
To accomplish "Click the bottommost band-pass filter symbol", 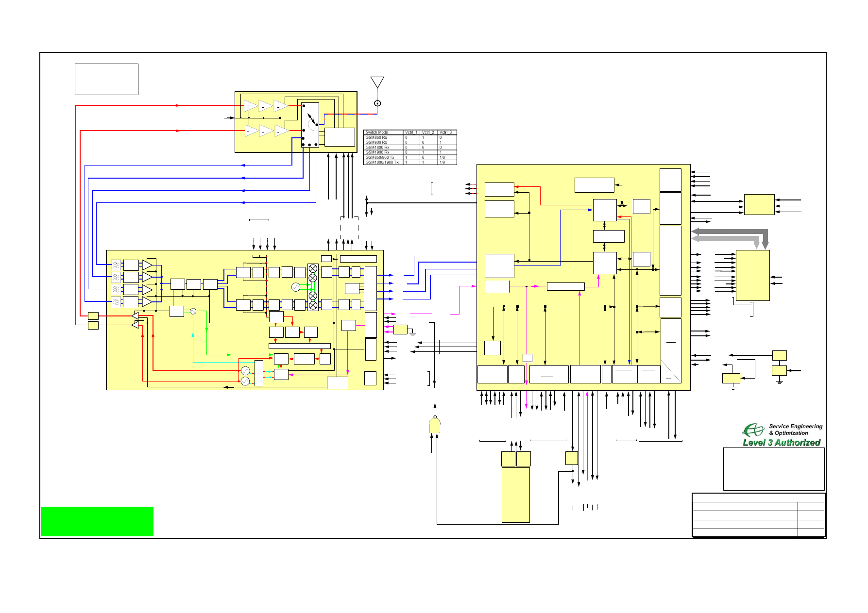I will (116, 302).
